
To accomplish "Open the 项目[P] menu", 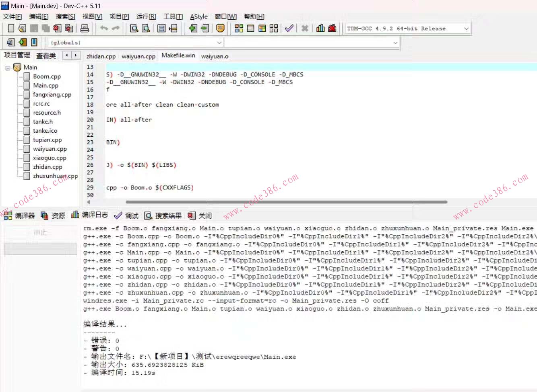I will [119, 16].
